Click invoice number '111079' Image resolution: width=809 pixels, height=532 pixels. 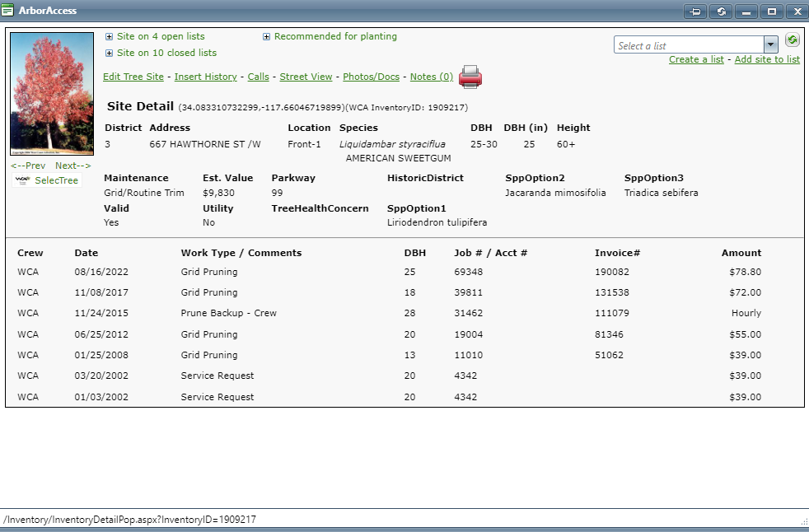coord(612,313)
